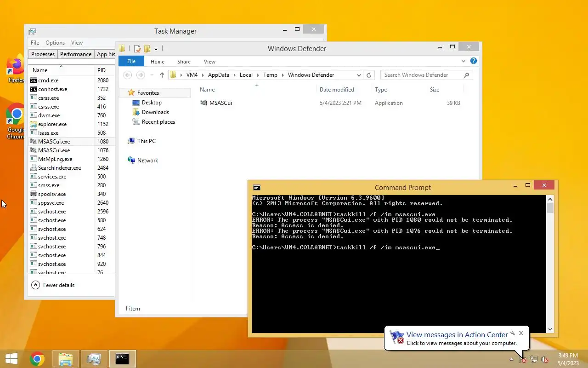Open File tab in Explorer
The image size is (588, 368).
point(131,61)
